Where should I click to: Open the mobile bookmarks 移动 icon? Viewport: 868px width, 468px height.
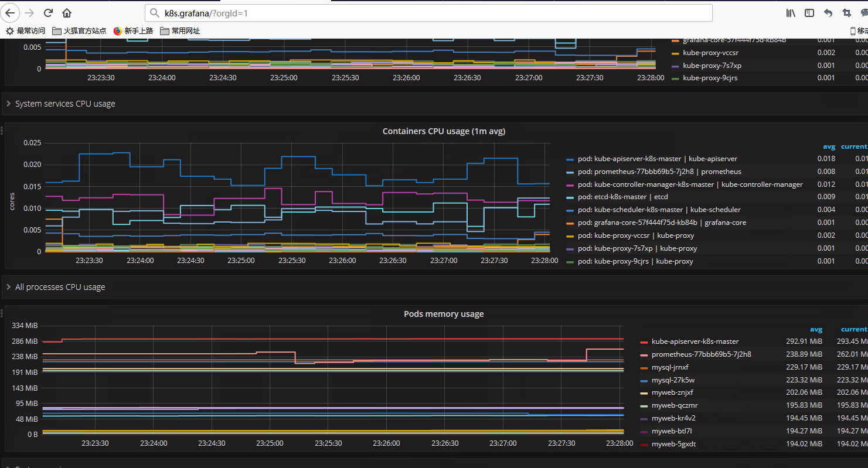[859, 31]
